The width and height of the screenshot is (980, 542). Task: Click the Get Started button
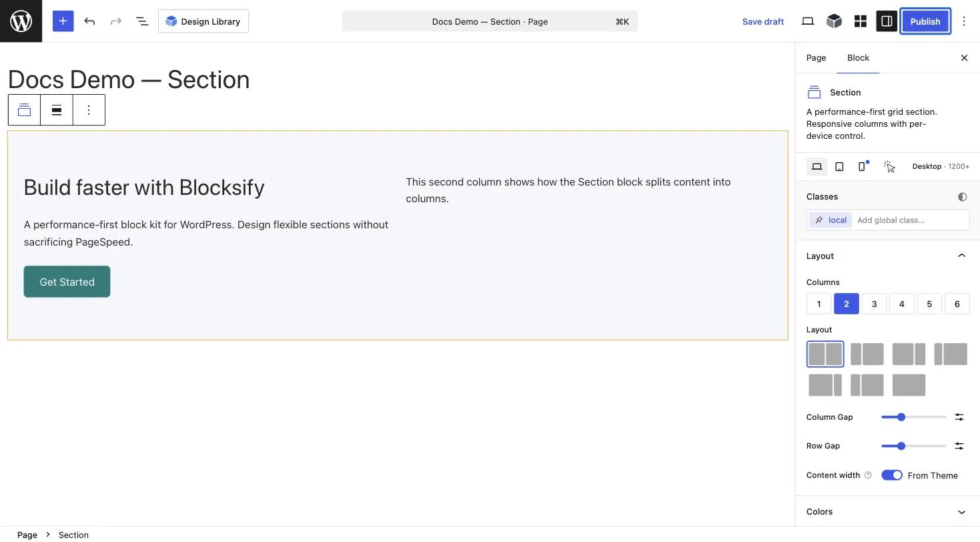pyautogui.click(x=67, y=282)
